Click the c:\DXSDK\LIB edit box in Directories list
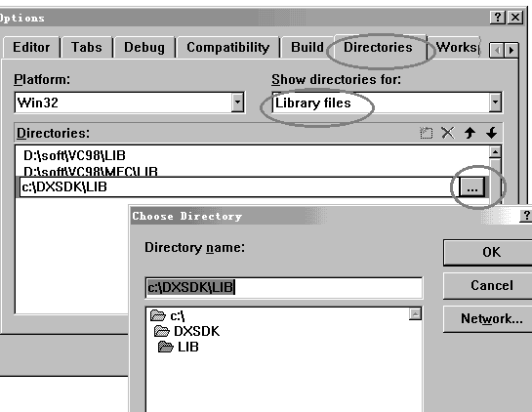The height and width of the screenshot is (412, 532). pos(238,187)
